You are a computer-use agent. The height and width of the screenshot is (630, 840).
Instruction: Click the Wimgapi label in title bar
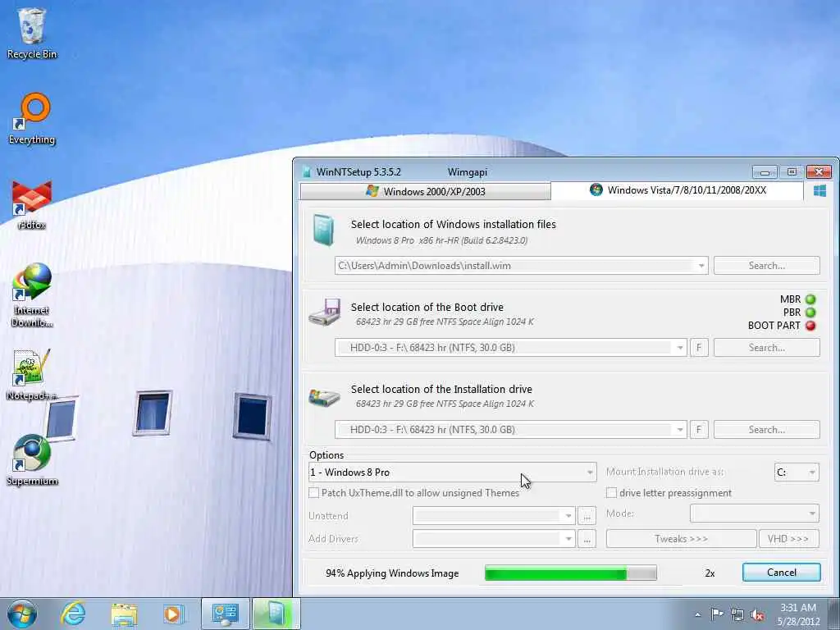(x=467, y=172)
